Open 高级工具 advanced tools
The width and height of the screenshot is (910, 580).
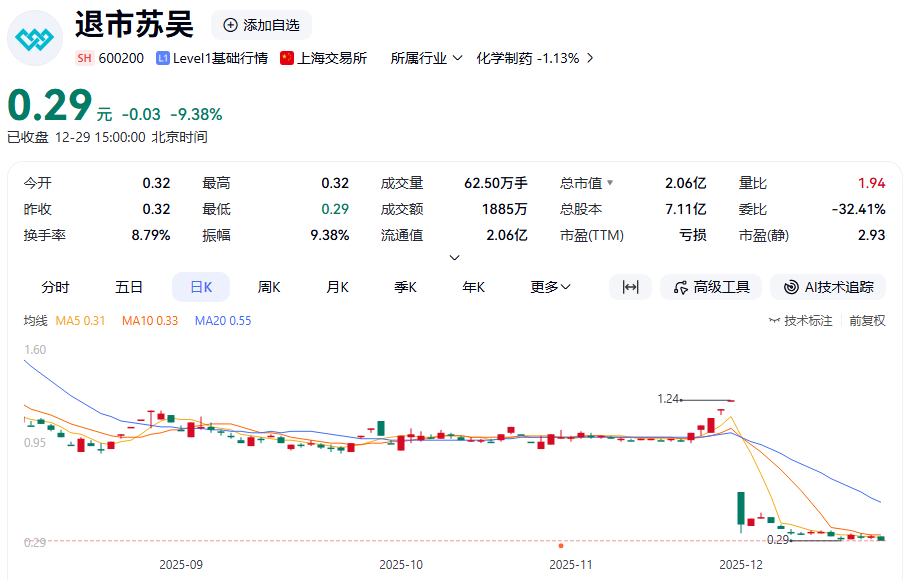click(x=711, y=287)
